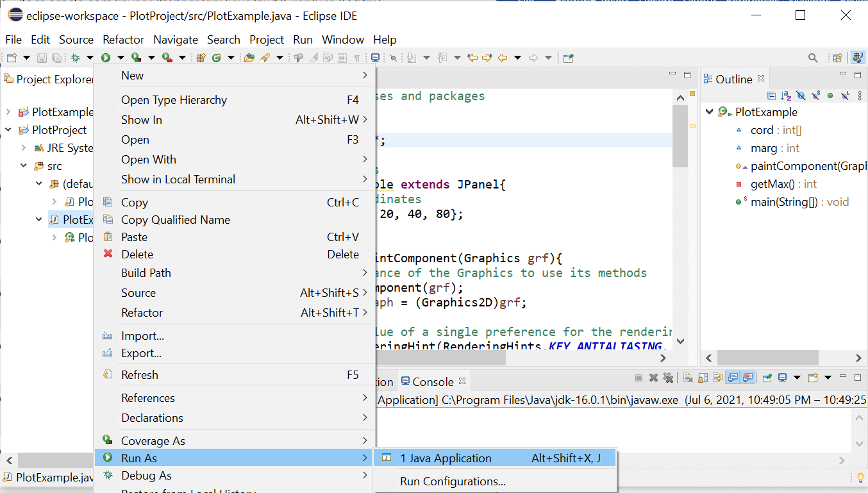The image size is (868, 493).
Task: Save all editors with the Save All icon
Action: [56, 57]
